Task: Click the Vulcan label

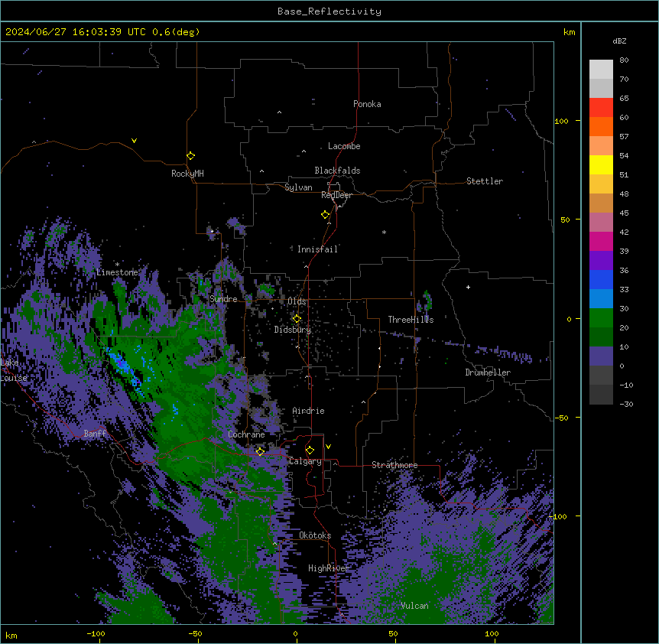Action: [414, 606]
